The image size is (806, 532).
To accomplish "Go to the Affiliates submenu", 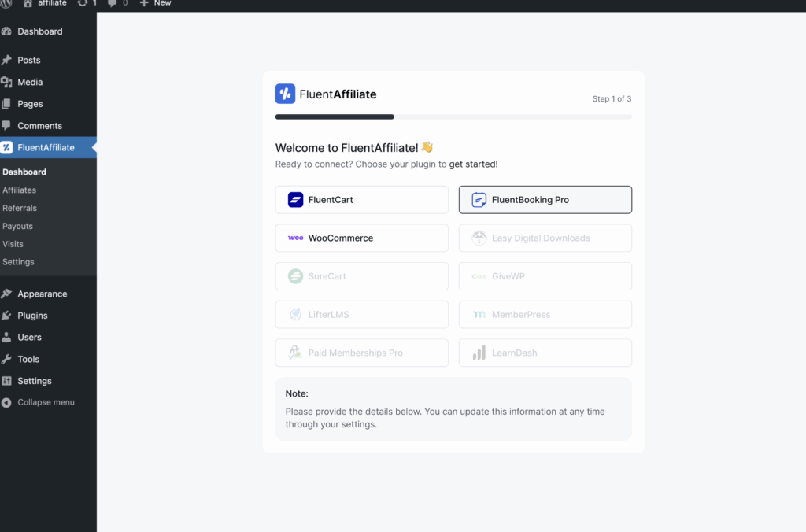I will click(19, 190).
